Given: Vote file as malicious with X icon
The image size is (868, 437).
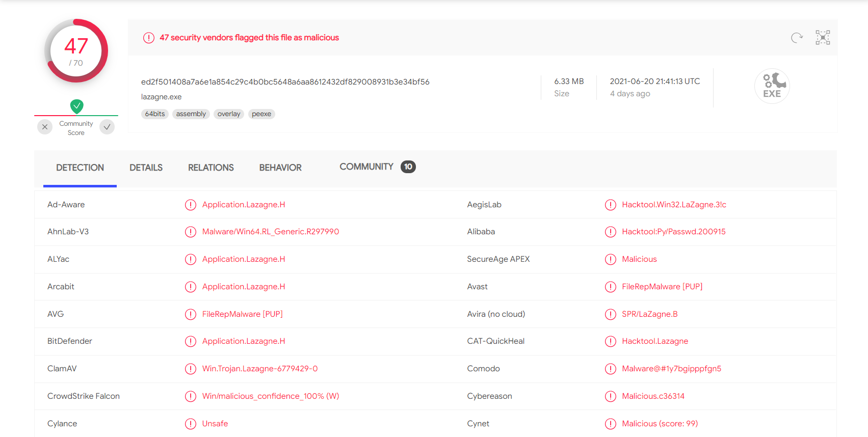Looking at the screenshot, I should [x=45, y=127].
